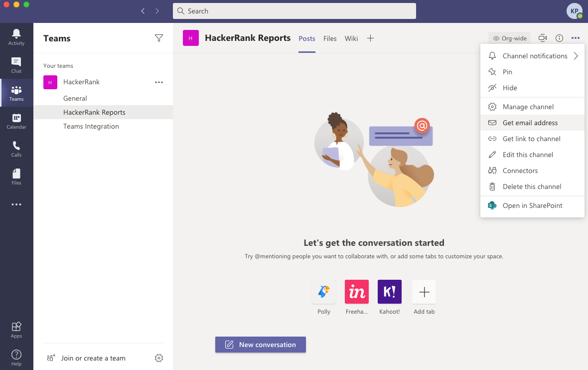Open the Calls section
The width and height of the screenshot is (588, 370).
click(x=16, y=149)
